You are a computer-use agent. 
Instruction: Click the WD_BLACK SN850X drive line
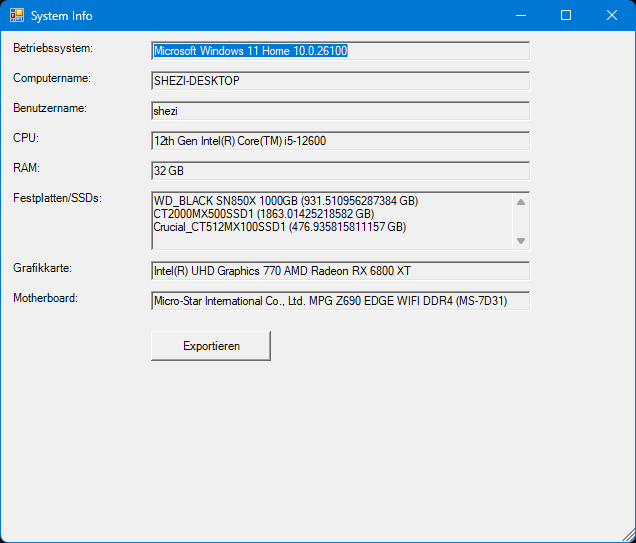point(285,201)
